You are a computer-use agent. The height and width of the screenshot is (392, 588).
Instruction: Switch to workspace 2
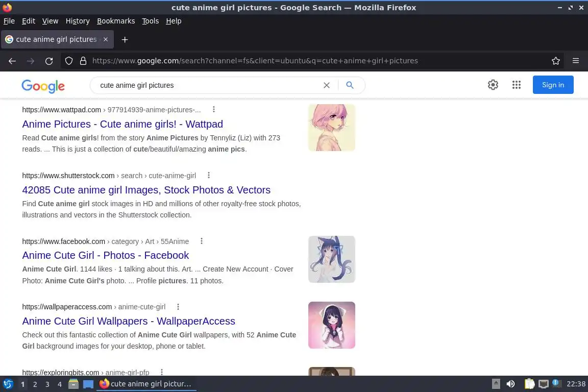click(x=35, y=384)
